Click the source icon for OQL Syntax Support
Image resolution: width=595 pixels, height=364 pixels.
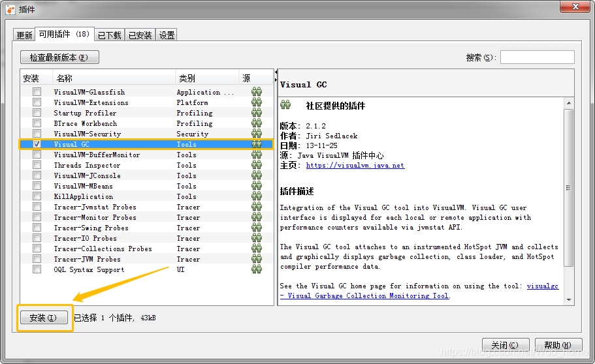(x=257, y=269)
